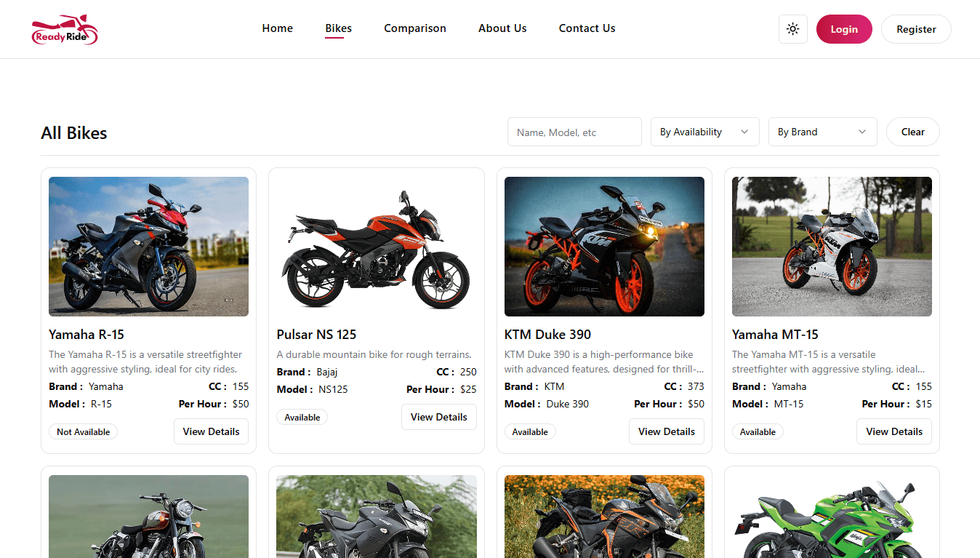980x558 pixels.
Task: Go to the Home menu item
Action: pos(277,28)
